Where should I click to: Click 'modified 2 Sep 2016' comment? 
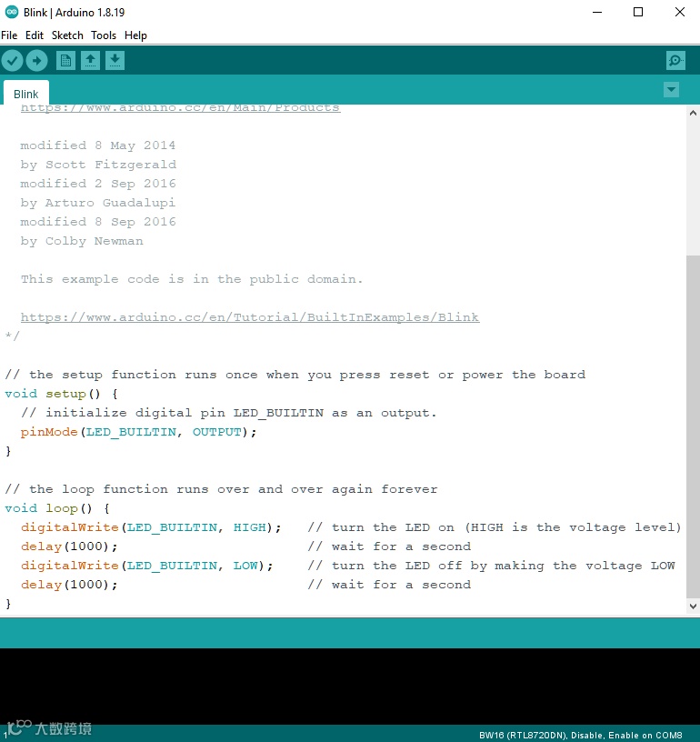(98, 184)
